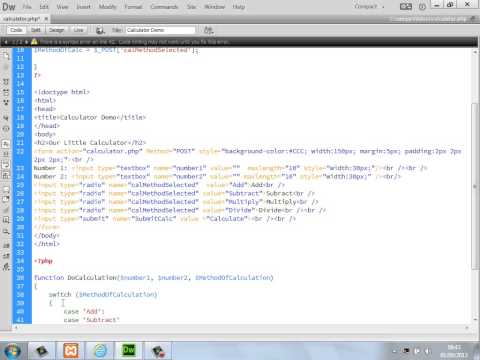Open the Recent Snippets icon
The image size is (480, 360).
coord(6,220)
